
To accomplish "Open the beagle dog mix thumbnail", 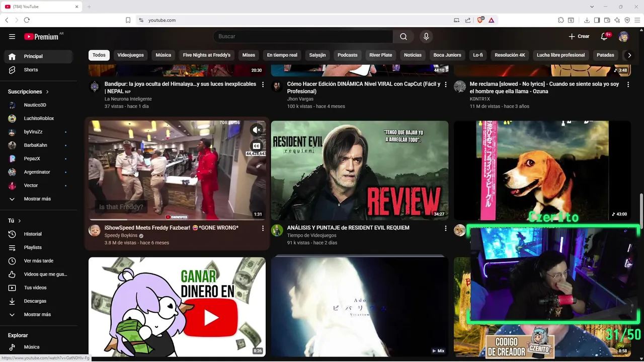I will pos(542,170).
